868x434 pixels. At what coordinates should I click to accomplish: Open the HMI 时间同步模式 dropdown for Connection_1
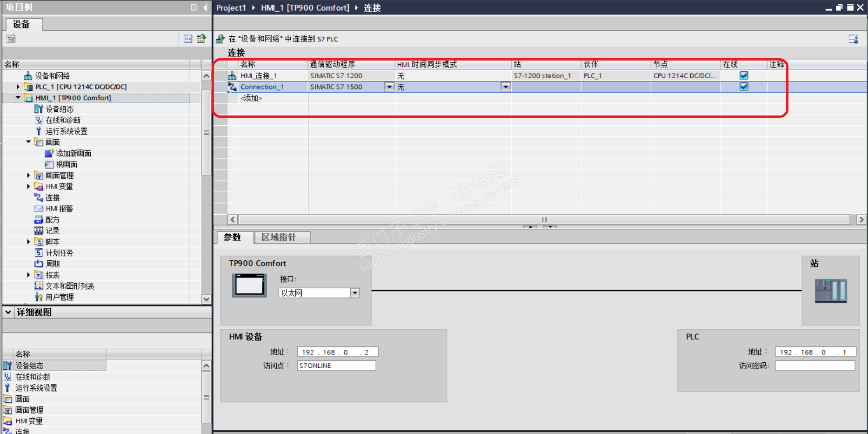[x=506, y=87]
